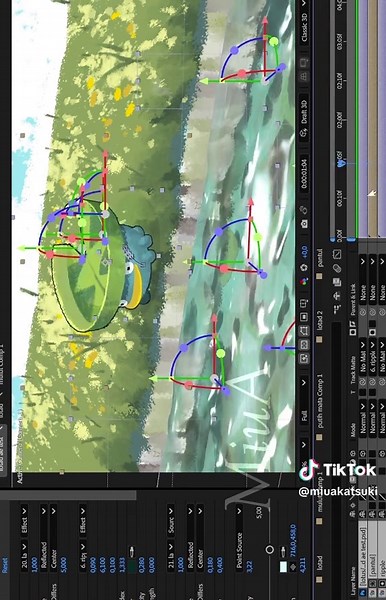Screen dimensions: 386x600
Task: Click the Show Channel color icon
Action: tap(305, 282)
